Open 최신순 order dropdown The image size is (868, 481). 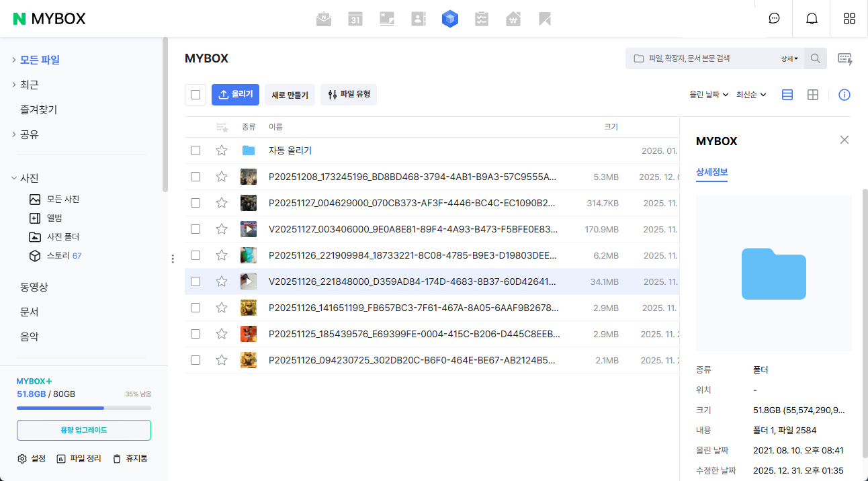pos(751,95)
